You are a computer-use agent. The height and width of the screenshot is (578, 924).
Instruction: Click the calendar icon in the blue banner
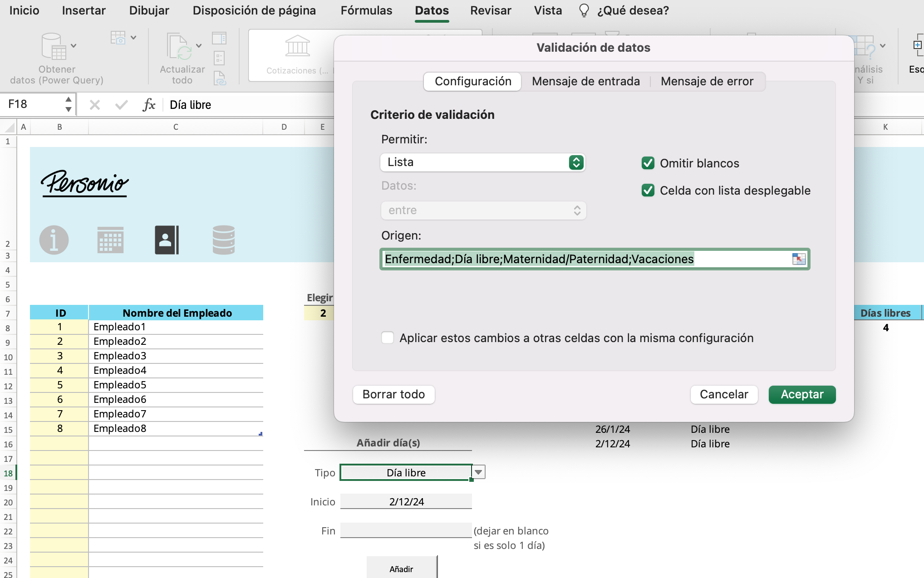click(x=110, y=240)
